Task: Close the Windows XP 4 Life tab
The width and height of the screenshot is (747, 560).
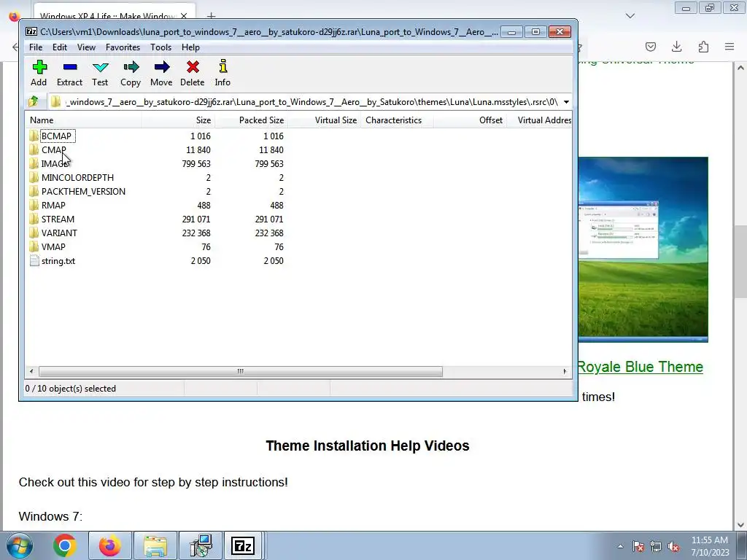Action: click(x=184, y=16)
